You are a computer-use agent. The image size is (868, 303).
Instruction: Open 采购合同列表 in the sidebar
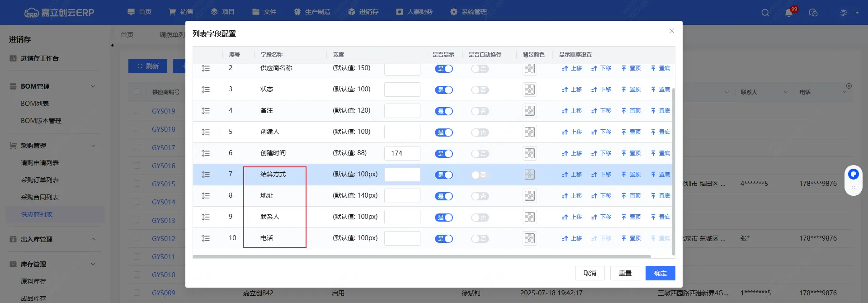point(40,197)
